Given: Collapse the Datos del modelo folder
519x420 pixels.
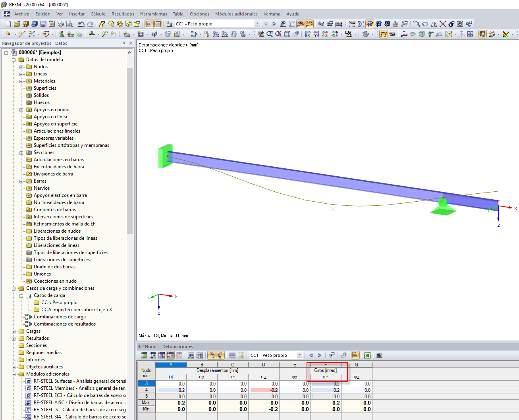Looking at the screenshot, I should tap(14, 60).
